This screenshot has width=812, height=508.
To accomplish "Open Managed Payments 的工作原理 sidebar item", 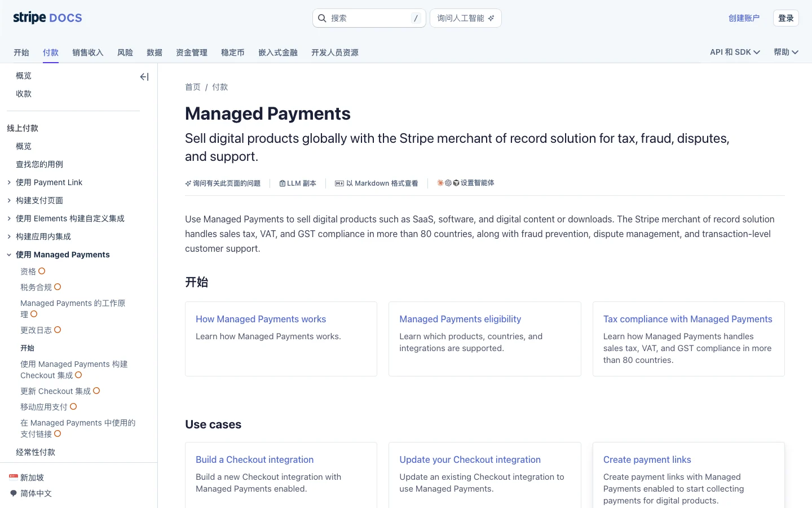I will click(73, 308).
